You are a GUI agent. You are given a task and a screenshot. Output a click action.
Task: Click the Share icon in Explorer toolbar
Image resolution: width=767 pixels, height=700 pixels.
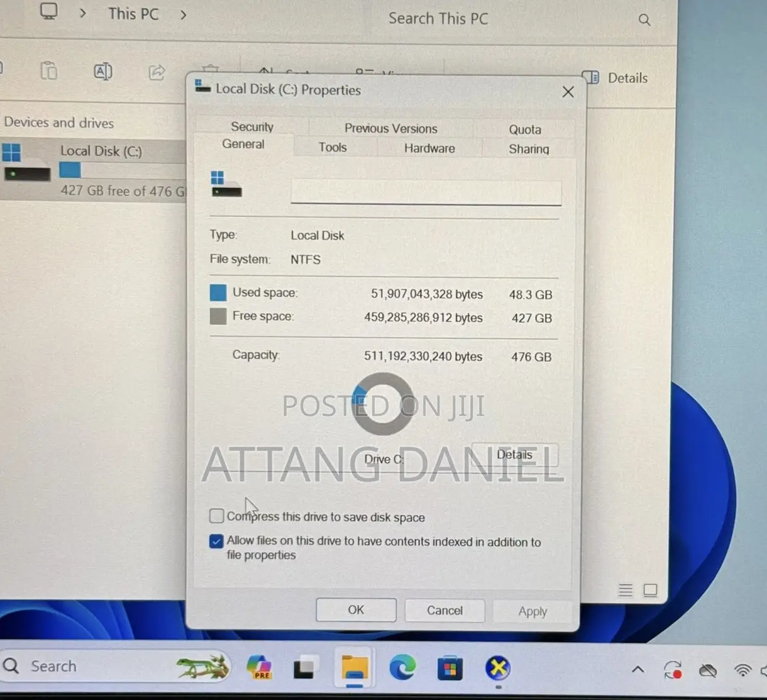click(x=157, y=72)
